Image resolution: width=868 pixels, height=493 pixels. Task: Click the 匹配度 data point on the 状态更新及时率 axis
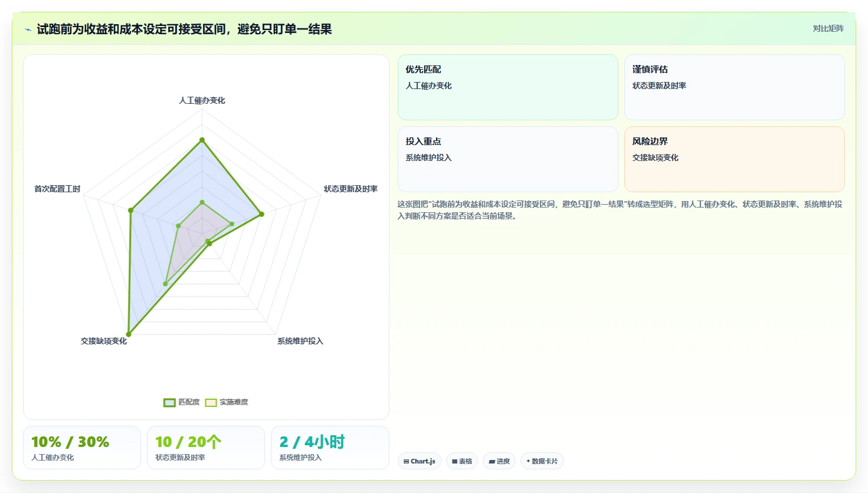261,214
